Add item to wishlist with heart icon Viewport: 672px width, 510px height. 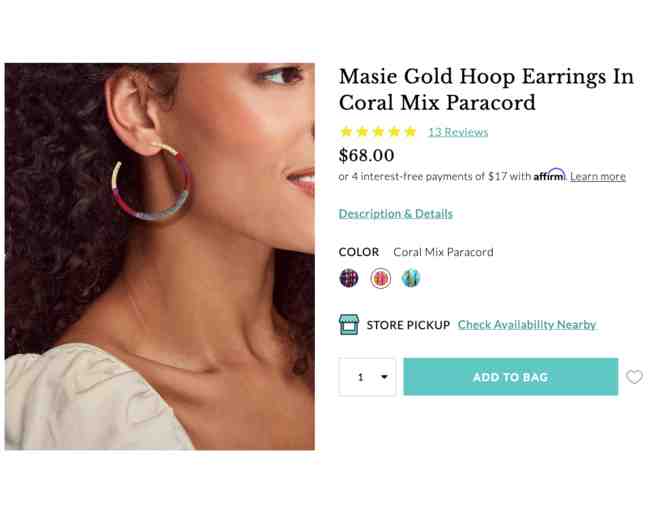pos(634,377)
